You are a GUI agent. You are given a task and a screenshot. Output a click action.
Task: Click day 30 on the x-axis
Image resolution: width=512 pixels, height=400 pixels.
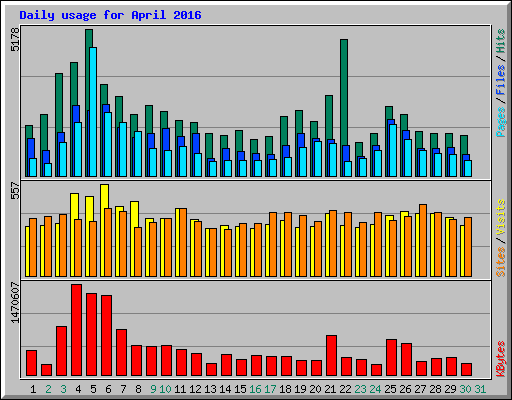pyautogui.click(x=465, y=389)
